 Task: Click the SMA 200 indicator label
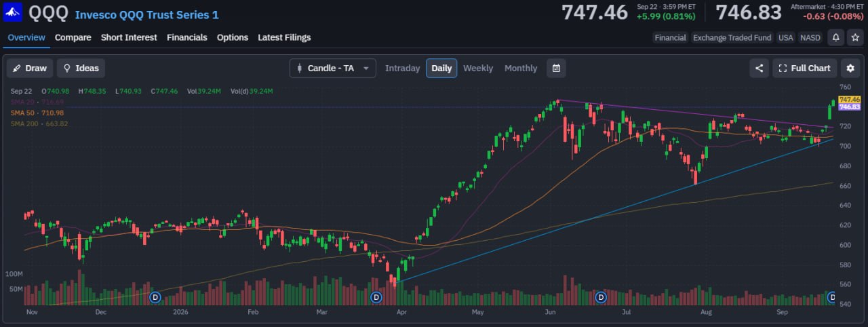point(39,123)
